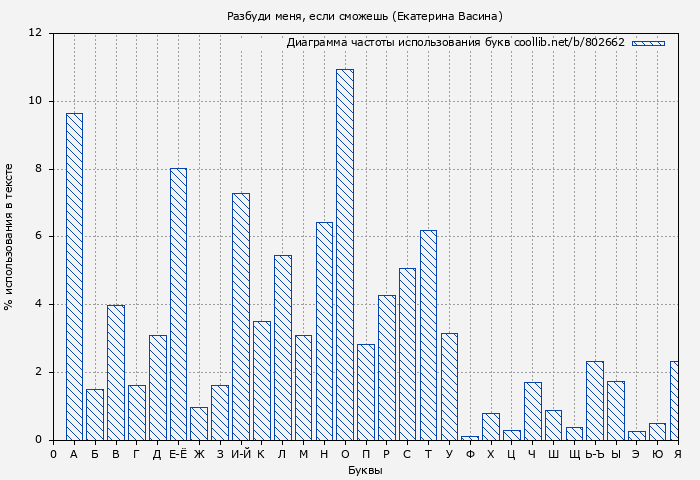700x480 pixels.
Task: Select the bar for letter В
Action: [116, 372]
